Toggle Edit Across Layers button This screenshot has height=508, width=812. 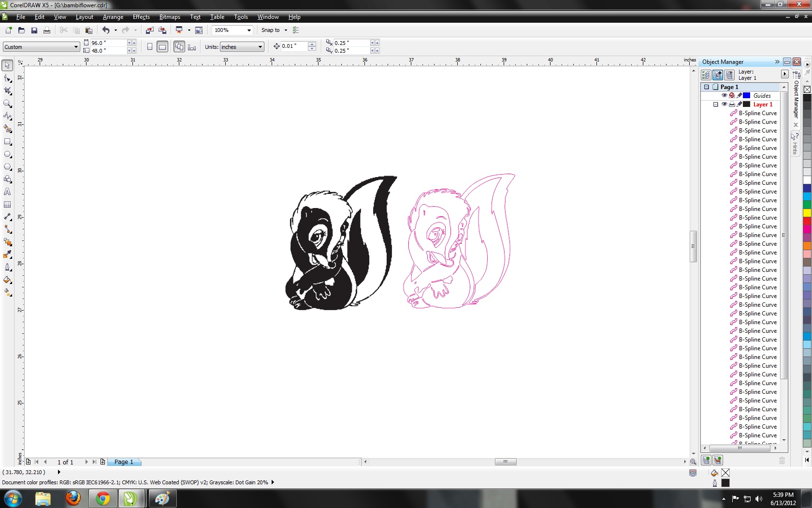click(718, 75)
